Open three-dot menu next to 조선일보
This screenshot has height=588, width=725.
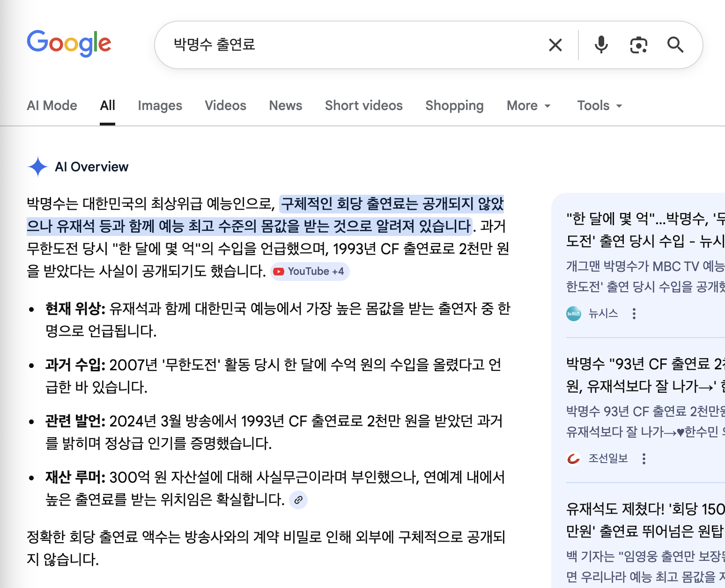tap(644, 459)
